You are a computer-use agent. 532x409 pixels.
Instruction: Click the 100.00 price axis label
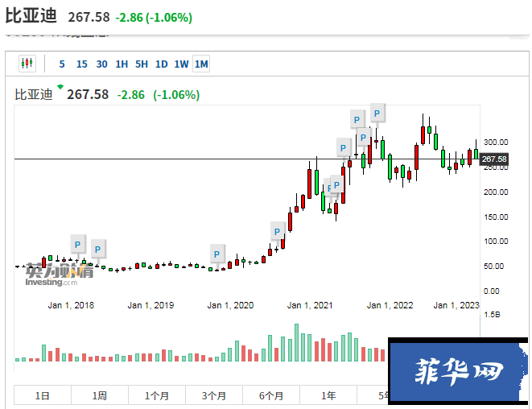pyautogui.click(x=496, y=242)
